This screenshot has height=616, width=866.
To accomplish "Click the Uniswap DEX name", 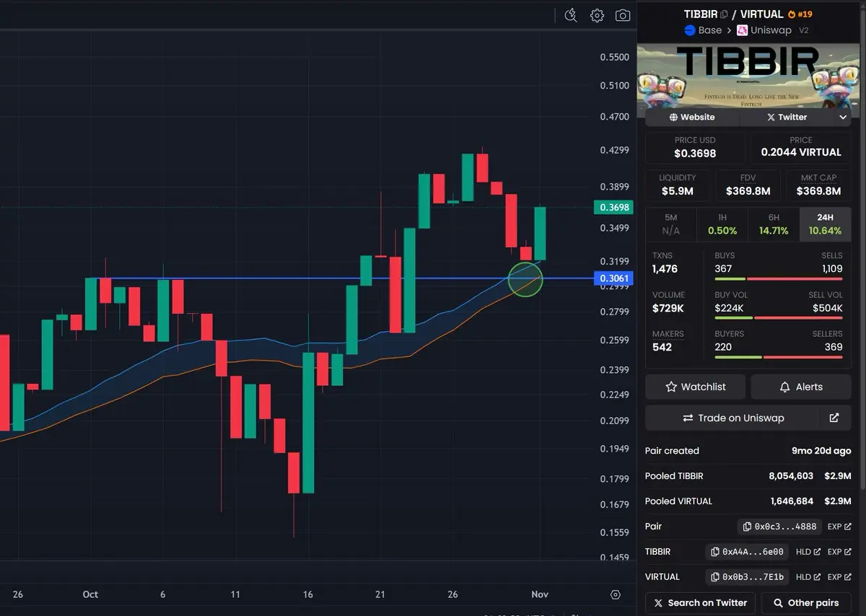I will click(x=771, y=30).
